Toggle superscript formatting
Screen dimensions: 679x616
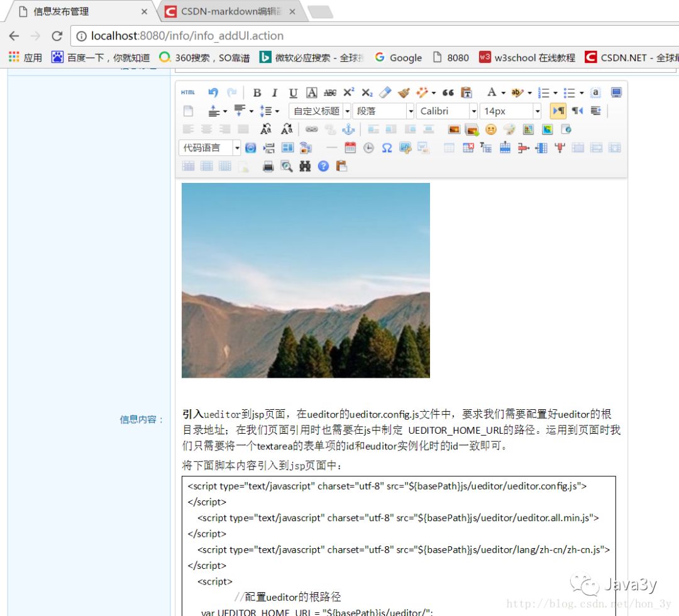pos(348,92)
